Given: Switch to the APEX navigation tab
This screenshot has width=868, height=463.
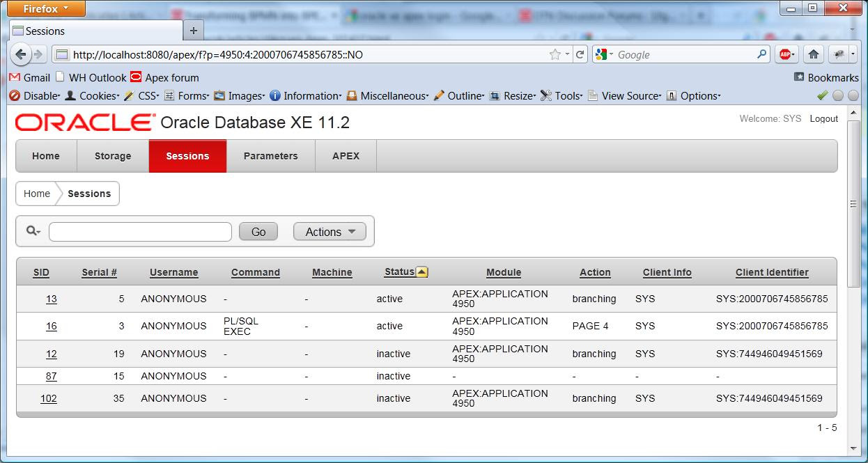Looking at the screenshot, I should click(346, 156).
